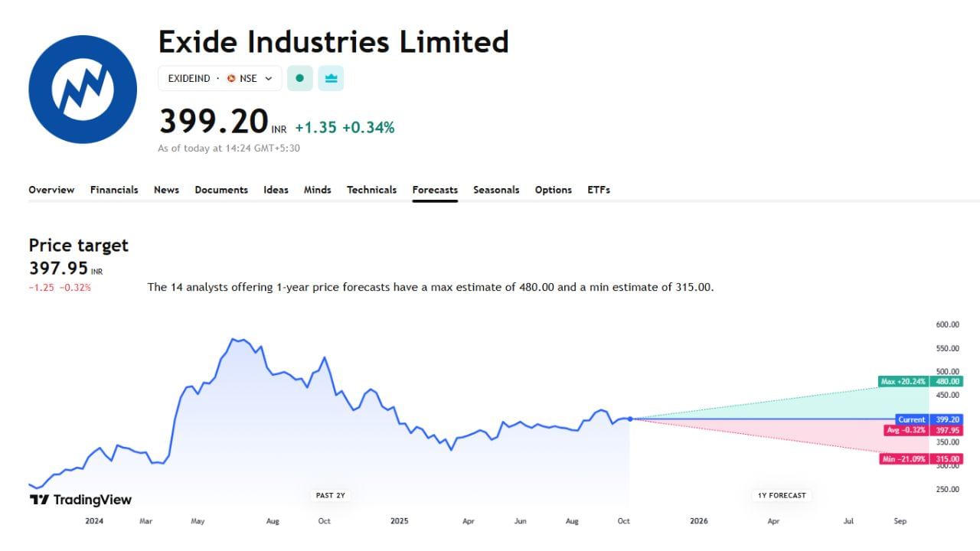The width and height of the screenshot is (980, 551).
Task: Click the Minds tab
Action: [x=317, y=190]
